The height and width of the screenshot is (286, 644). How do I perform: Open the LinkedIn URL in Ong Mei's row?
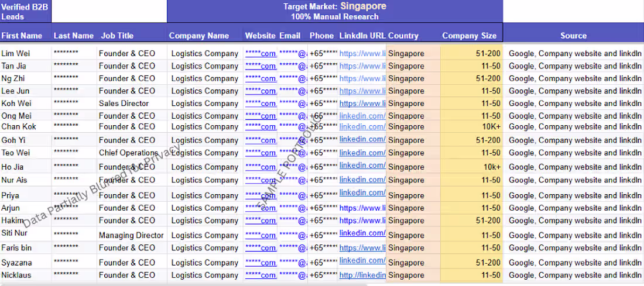click(x=362, y=116)
